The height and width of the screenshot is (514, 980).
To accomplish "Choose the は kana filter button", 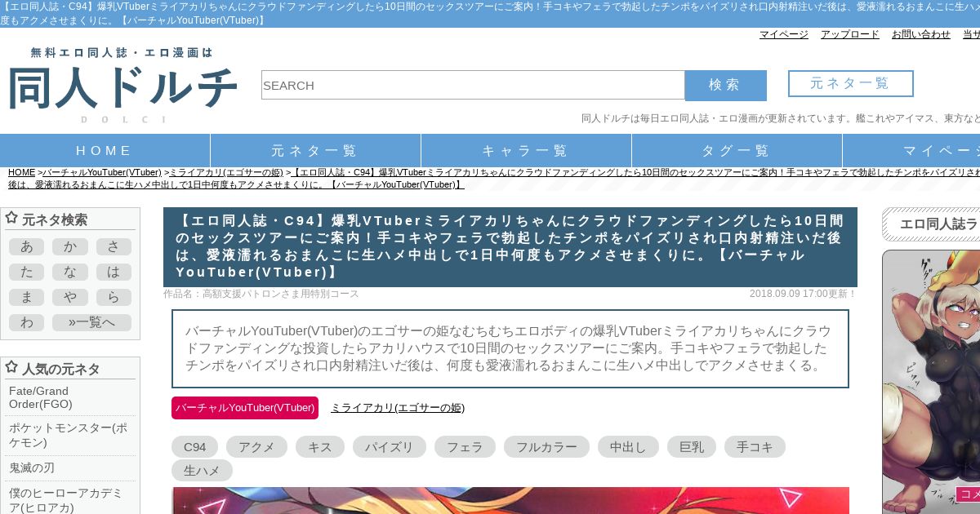I will click(114, 273).
